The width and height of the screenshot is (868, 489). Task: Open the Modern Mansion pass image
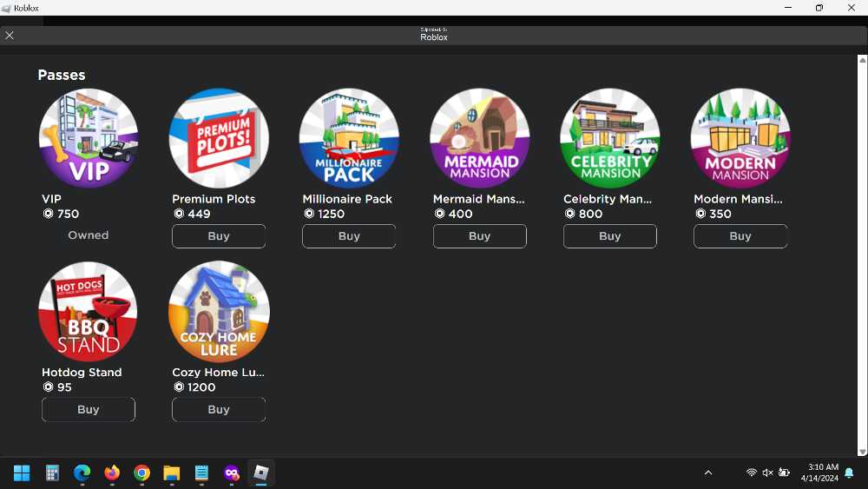click(x=740, y=138)
